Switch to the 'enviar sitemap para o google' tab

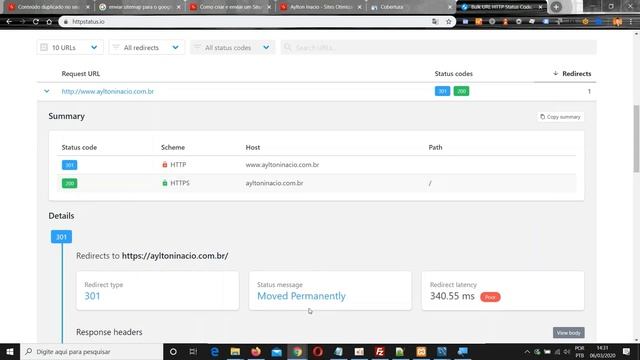tap(139, 7)
